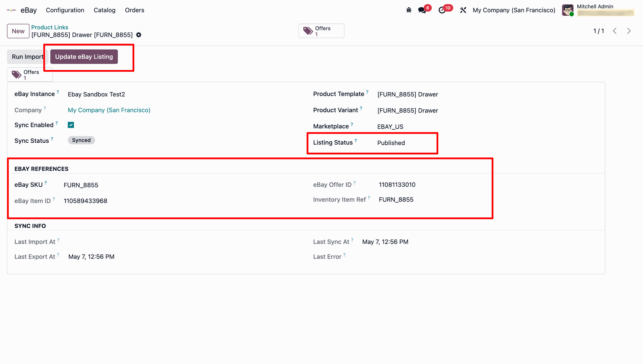
Task: Click the New button
Action: [18, 31]
